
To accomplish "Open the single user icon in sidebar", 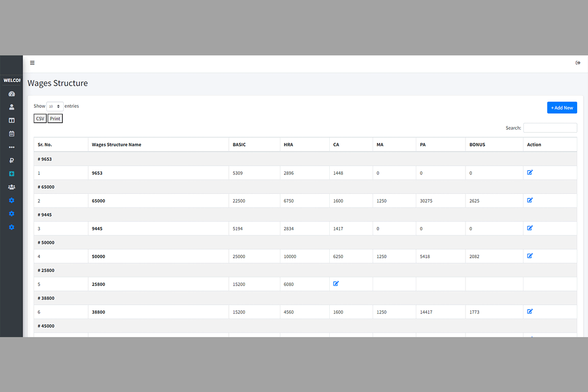I will (12, 107).
